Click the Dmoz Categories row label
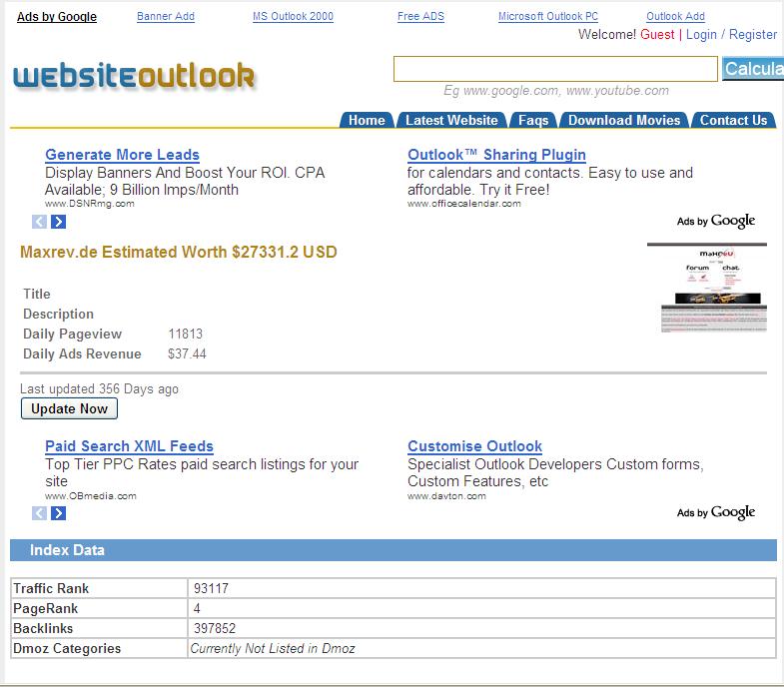 pyautogui.click(x=67, y=648)
